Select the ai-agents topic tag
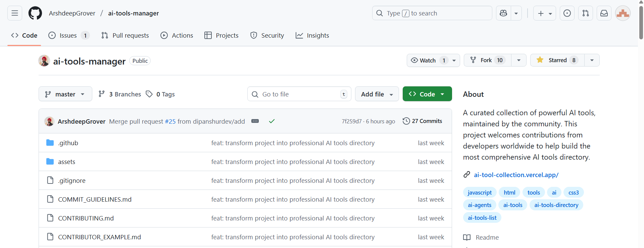The width and height of the screenshot is (644, 248). 480,205
